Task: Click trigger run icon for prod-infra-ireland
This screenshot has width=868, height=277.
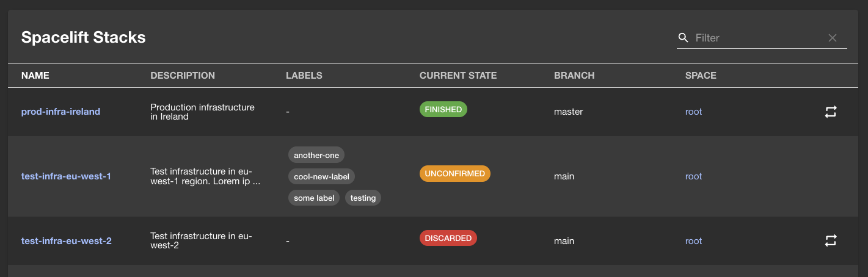Action: 830,112
